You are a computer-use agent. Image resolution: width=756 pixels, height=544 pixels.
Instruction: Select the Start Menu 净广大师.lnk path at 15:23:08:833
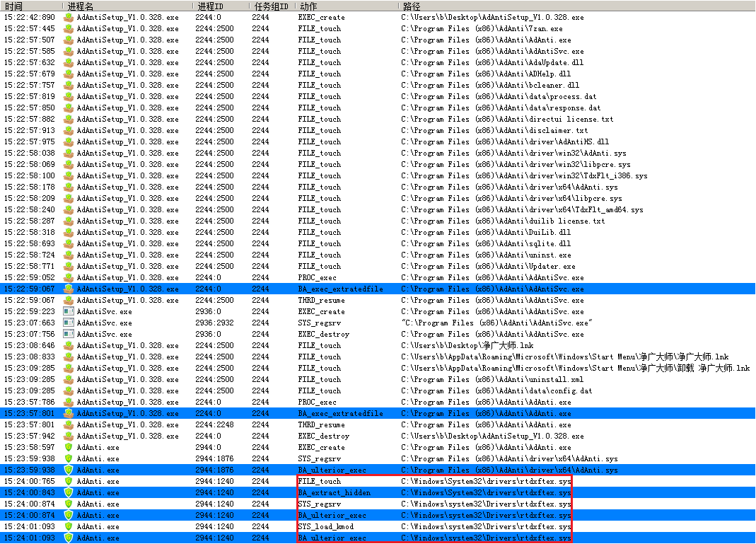(564, 357)
